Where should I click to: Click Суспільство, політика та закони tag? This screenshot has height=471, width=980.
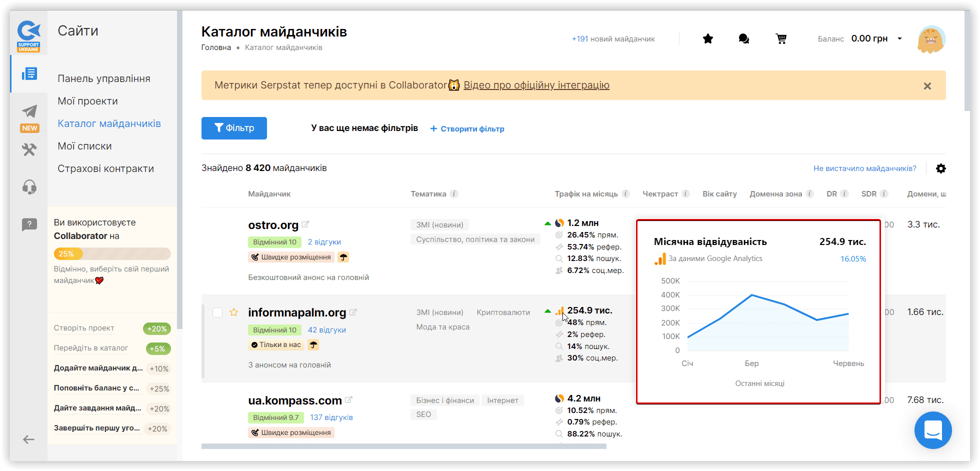coord(475,239)
